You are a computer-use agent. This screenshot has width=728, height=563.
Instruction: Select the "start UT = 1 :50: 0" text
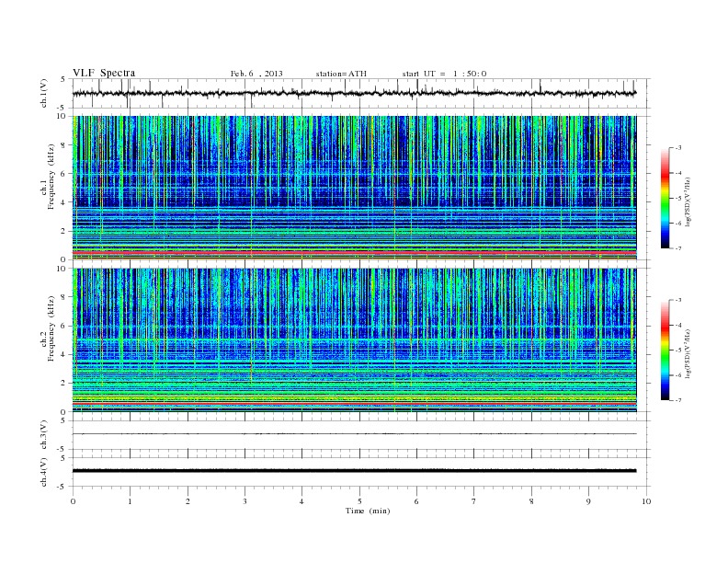click(x=444, y=74)
